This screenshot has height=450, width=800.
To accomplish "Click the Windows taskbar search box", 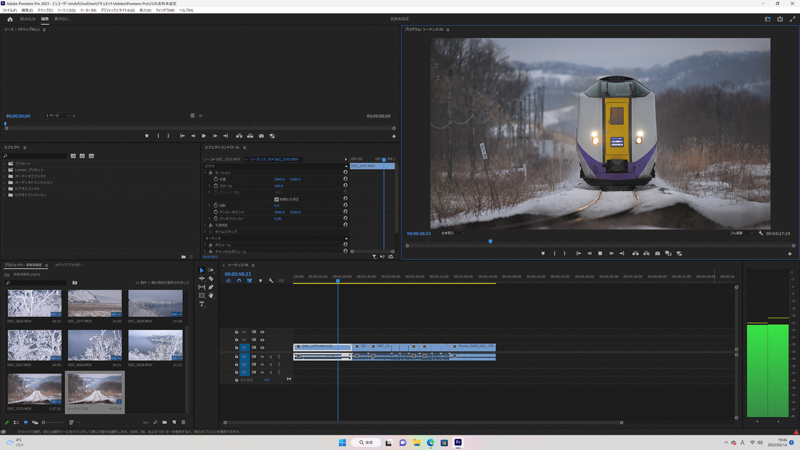I will coord(367,442).
